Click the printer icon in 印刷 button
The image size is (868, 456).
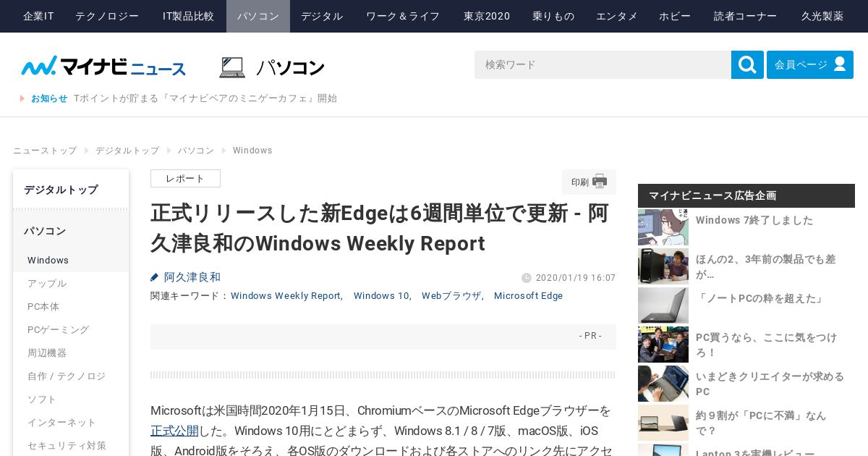pyautogui.click(x=600, y=182)
